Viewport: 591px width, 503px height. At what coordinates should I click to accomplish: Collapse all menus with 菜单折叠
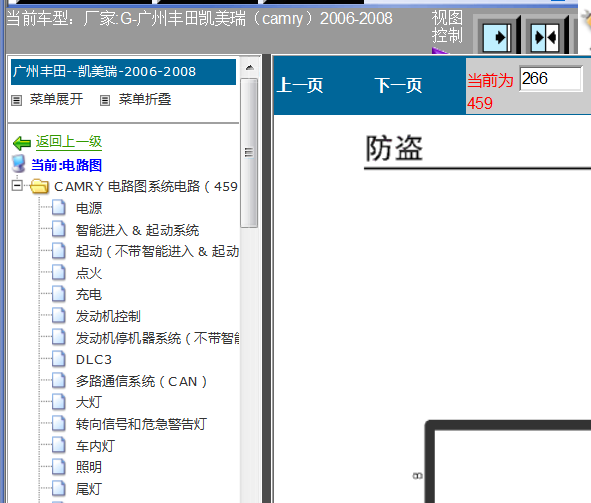coord(145,99)
